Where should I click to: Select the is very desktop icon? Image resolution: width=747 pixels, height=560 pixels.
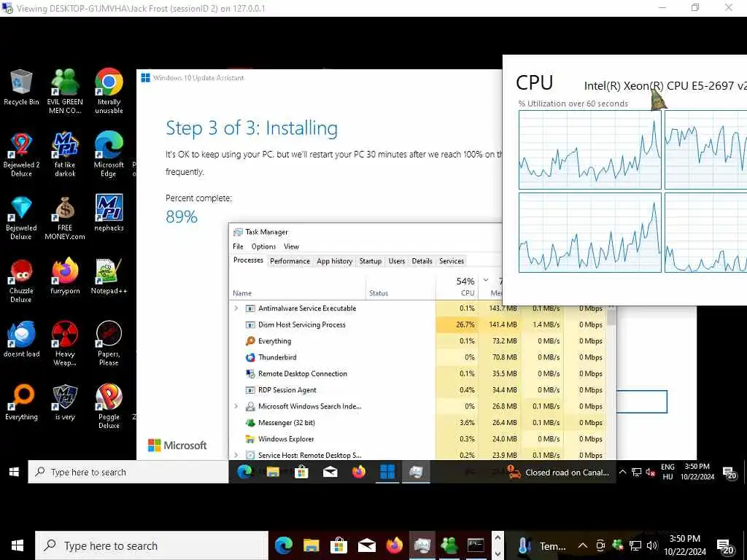click(65, 402)
